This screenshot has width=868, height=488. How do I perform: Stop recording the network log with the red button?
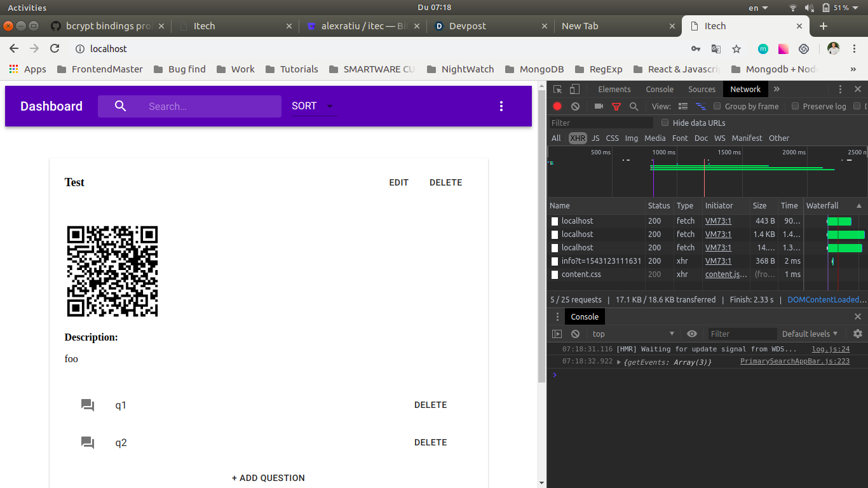(x=557, y=107)
